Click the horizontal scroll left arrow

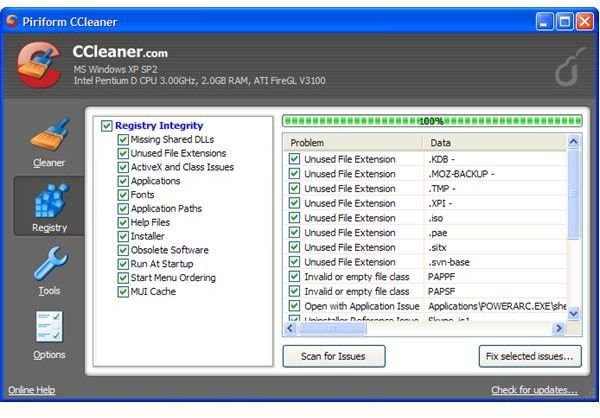tap(291, 328)
